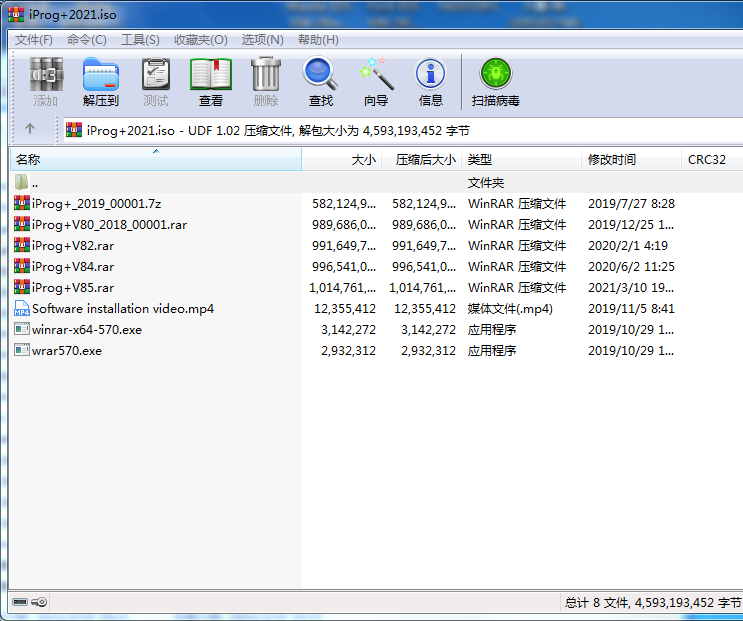743x621 pixels.
Task: Click date 2020/6/2 11:25
Action: point(632,267)
